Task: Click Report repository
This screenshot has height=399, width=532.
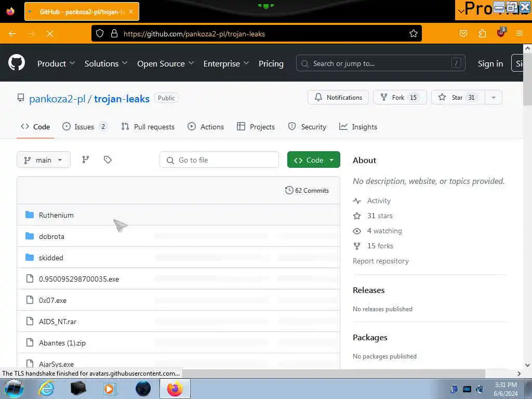Action: point(381,261)
